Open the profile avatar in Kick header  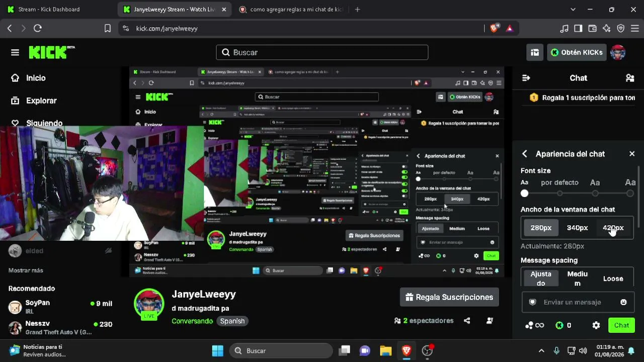[618, 52]
